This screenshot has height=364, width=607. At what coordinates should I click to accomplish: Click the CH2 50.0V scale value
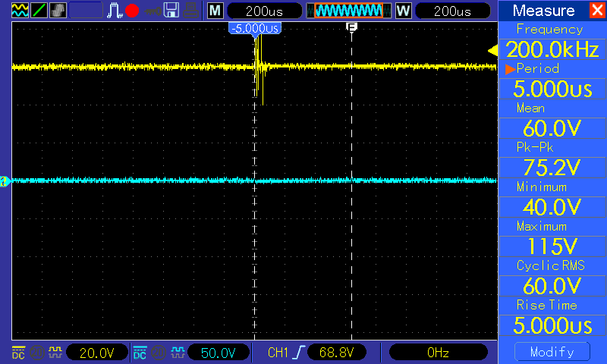[x=219, y=353]
